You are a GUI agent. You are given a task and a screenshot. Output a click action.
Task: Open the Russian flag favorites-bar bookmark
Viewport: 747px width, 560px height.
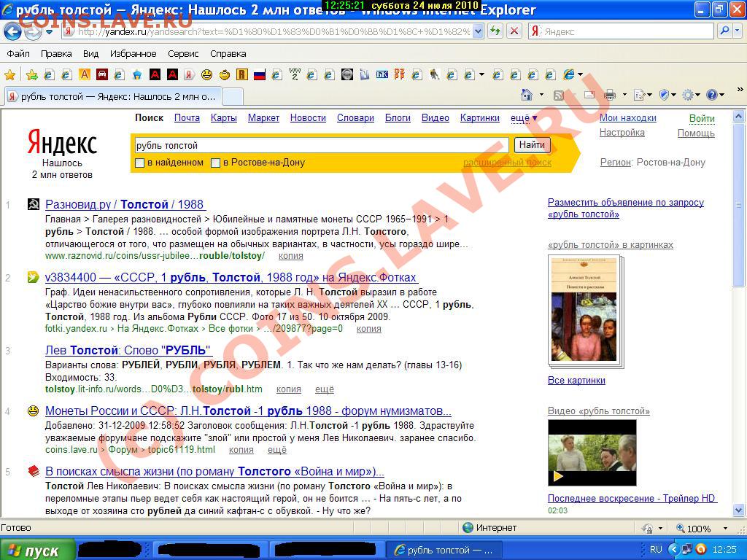tap(259, 74)
